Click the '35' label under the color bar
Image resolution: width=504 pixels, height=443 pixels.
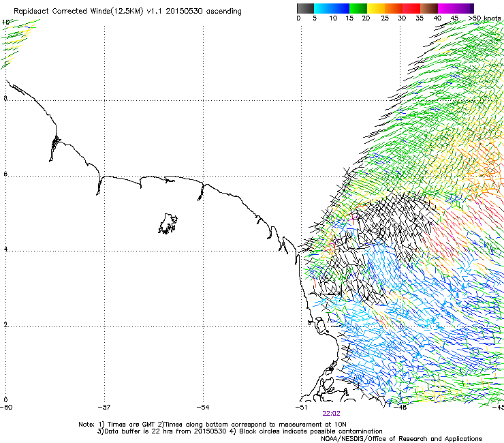[420, 18]
